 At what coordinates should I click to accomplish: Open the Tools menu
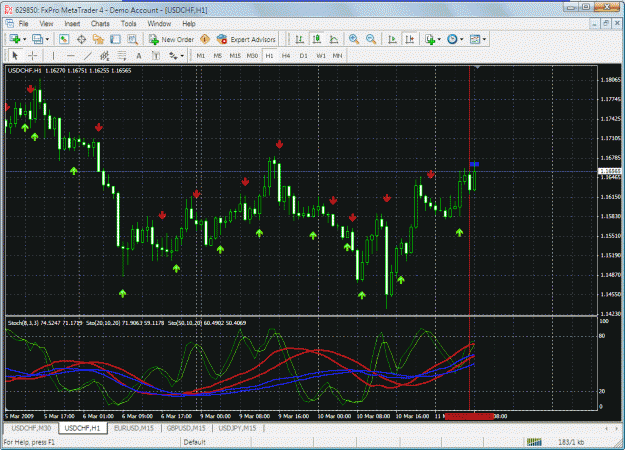pyautogui.click(x=128, y=24)
